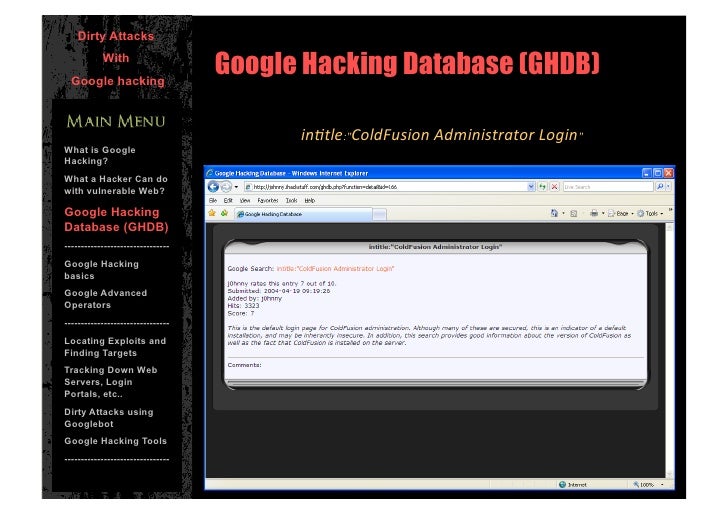
Task: Open the Page command bar menu
Action: [x=621, y=214]
